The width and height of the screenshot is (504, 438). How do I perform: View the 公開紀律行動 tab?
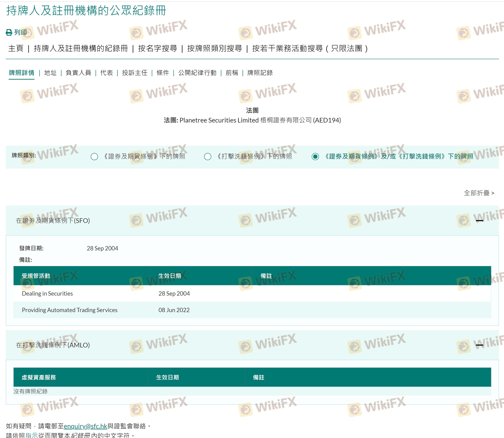point(197,73)
